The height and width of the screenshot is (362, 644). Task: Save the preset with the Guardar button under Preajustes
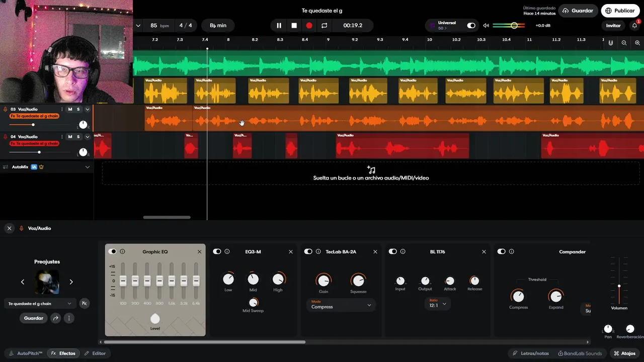[x=34, y=318]
